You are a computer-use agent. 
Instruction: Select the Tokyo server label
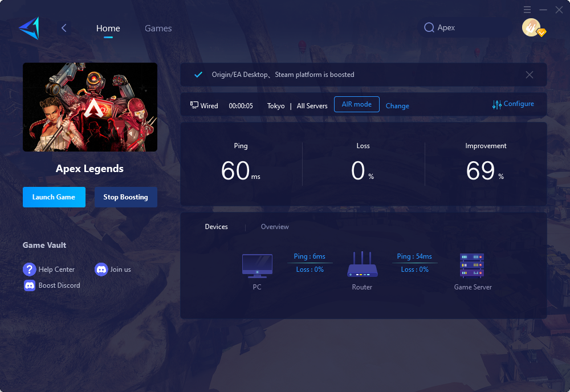tap(276, 106)
